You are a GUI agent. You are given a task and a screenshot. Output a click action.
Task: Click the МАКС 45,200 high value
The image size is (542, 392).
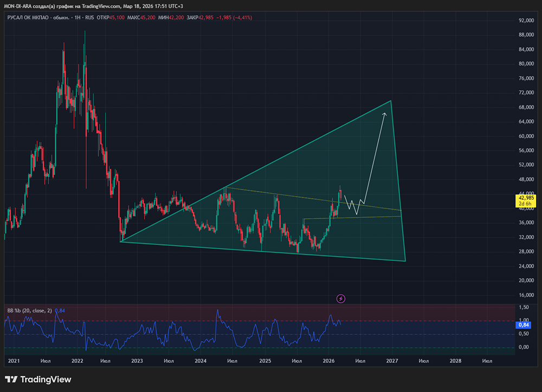tap(141, 17)
